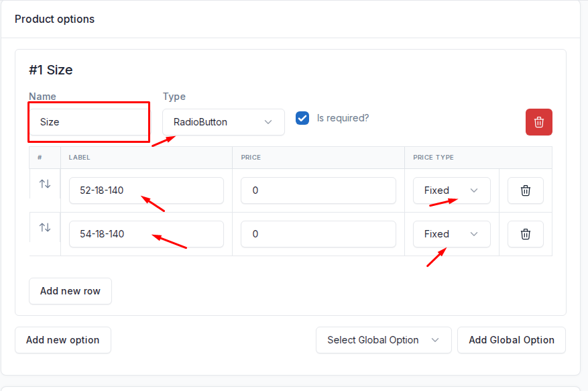Screen dimensions: 588x391
Task: Open the RadioButton type dropdown
Action: (223, 122)
